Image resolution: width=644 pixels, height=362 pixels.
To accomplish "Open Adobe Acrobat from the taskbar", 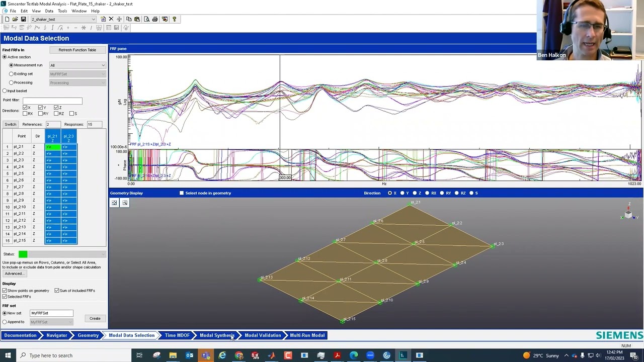I will pyautogui.click(x=337, y=355).
